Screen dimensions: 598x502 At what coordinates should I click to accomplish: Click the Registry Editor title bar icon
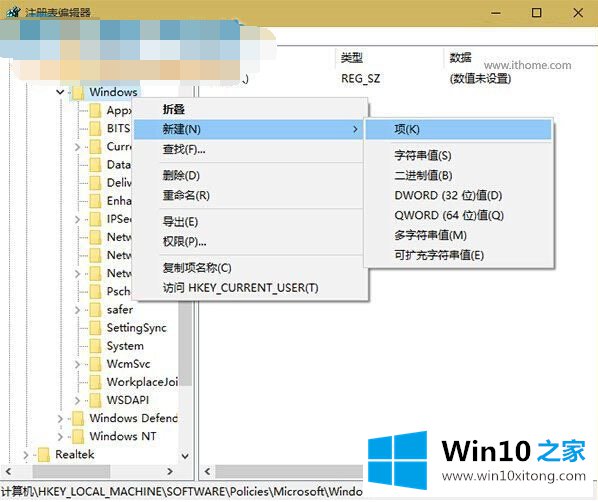point(13,12)
